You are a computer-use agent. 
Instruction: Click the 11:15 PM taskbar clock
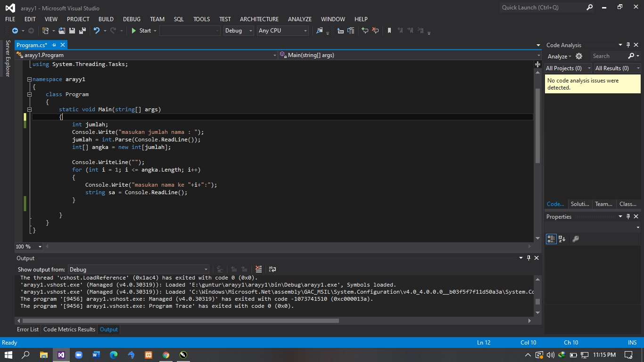(x=604, y=354)
